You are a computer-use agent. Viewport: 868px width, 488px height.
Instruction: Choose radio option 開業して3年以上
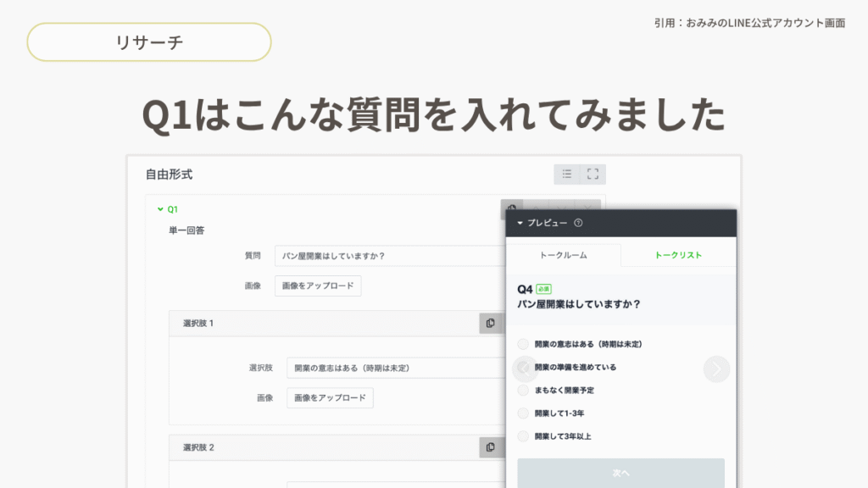523,436
